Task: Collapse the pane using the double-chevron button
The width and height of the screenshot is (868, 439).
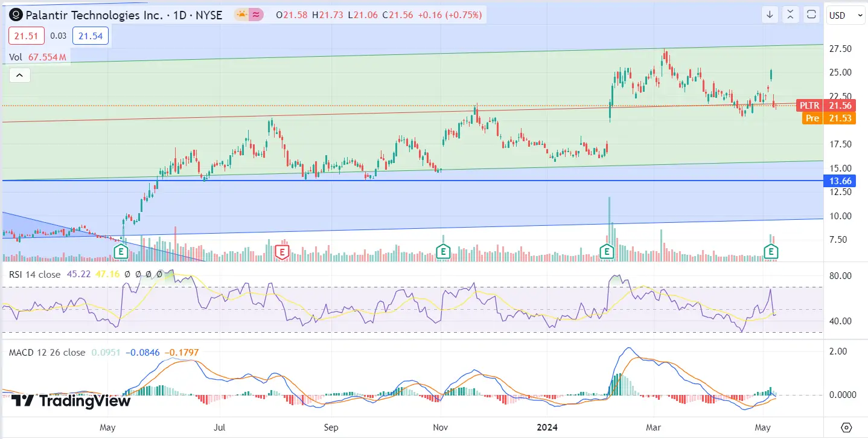Action: click(x=790, y=15)
